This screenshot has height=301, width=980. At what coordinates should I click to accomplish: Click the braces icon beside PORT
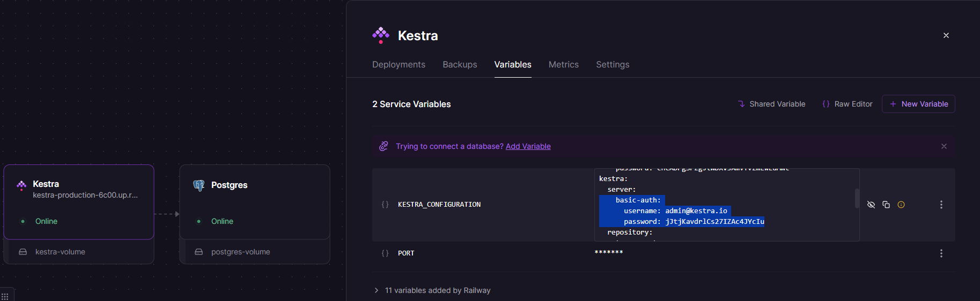[385, 253]
